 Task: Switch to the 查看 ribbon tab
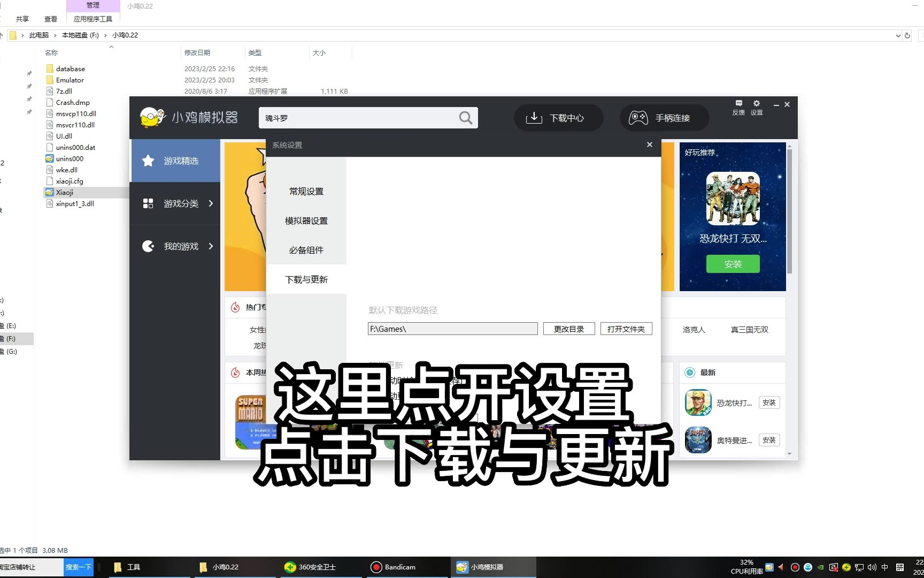(50, 18)
